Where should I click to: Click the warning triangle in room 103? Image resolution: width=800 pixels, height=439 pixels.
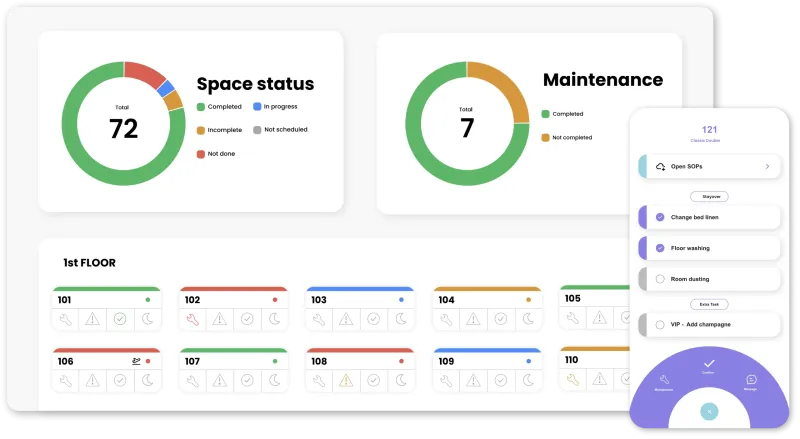coord(346,320)
